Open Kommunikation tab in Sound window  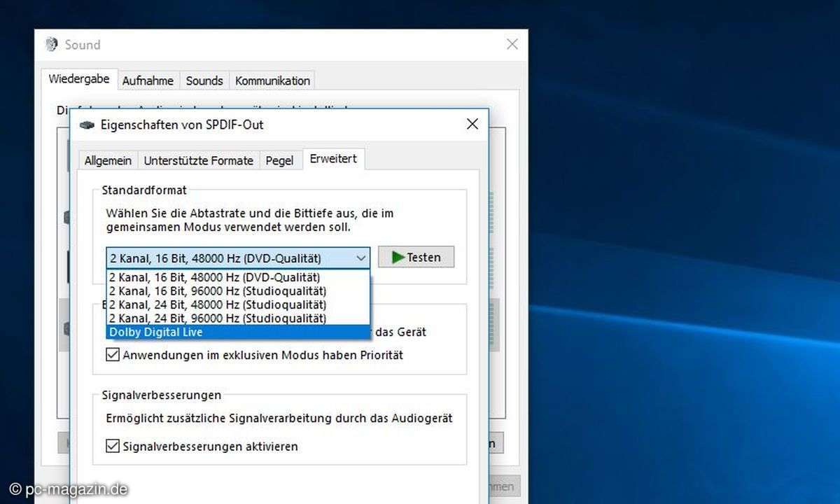click(272, 80)
